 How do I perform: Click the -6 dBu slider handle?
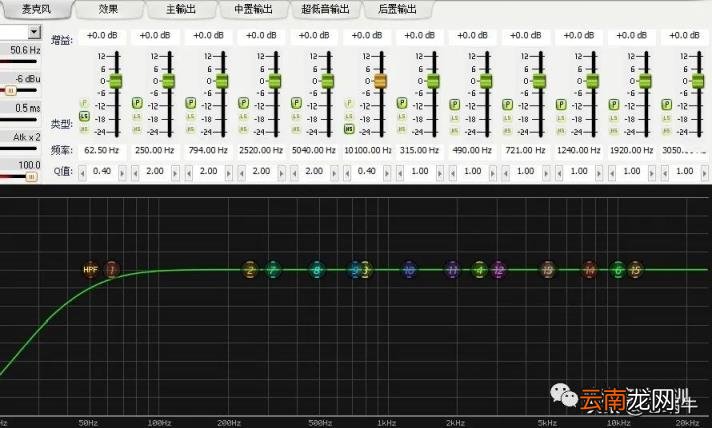coord(11,91)
